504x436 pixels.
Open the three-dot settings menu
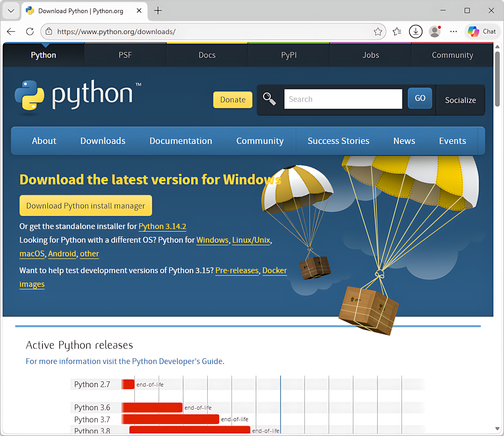[453, 32]
